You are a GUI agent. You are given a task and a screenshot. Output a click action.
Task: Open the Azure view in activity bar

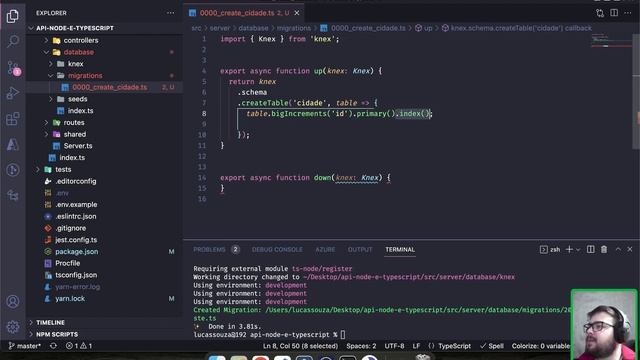13,144
